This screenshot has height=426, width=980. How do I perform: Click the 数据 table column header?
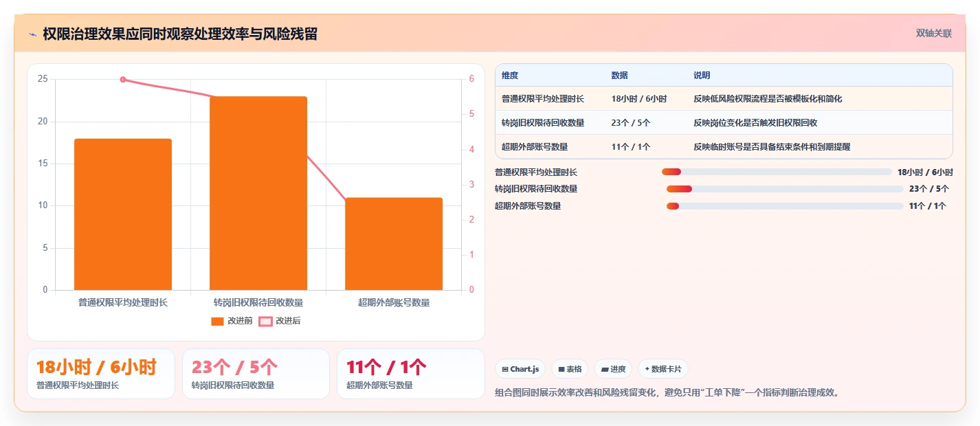[619, 76]
